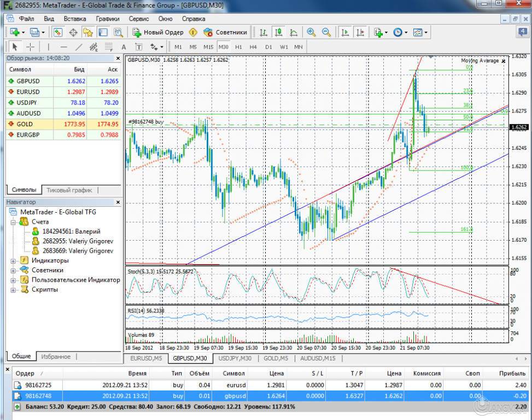Enable the Советники expert advisors toggle
Image resolution: width=532 pixels, height=420 pixels.
pos(226,33)
